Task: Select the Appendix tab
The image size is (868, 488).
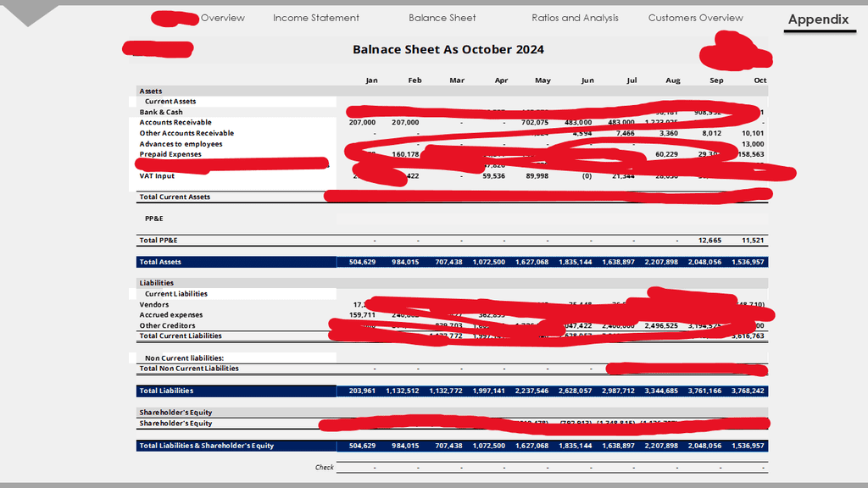Action: (818, 19)
